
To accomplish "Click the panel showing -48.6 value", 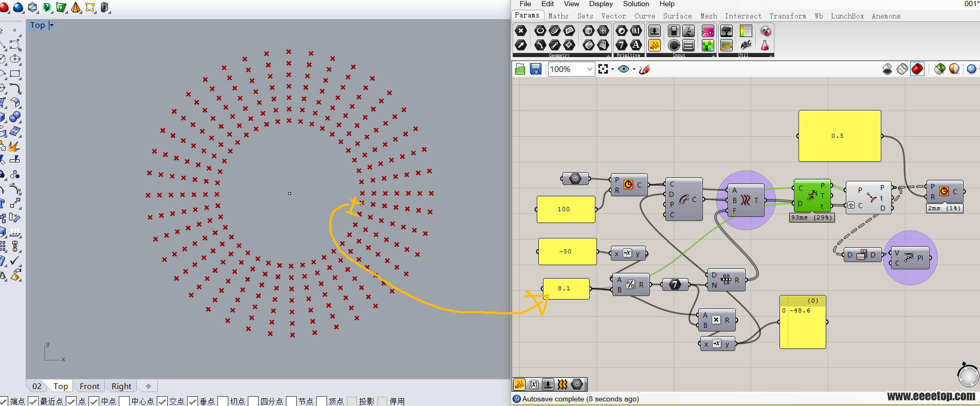I will (x=803, y=322).
